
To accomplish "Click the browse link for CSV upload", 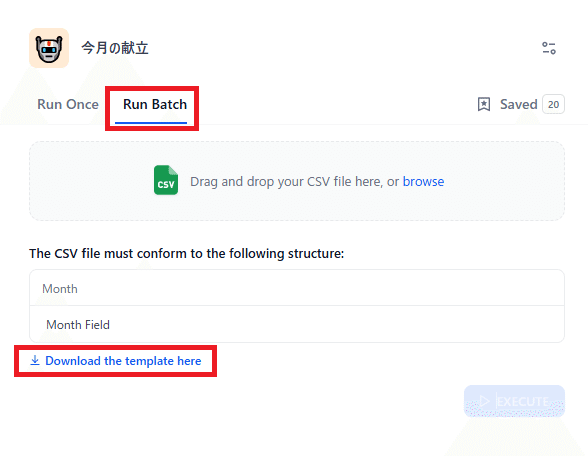I will point(423,182).
